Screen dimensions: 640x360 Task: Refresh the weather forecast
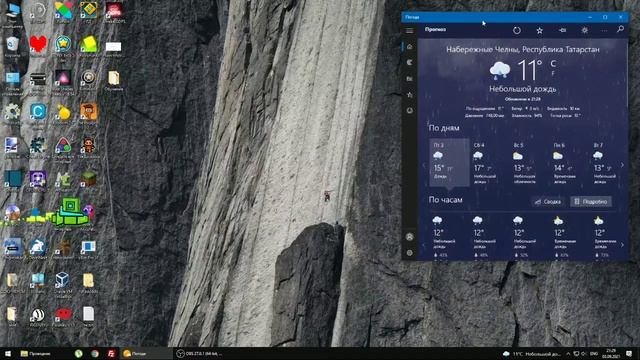pyautogui.click(x=517, y=30)
